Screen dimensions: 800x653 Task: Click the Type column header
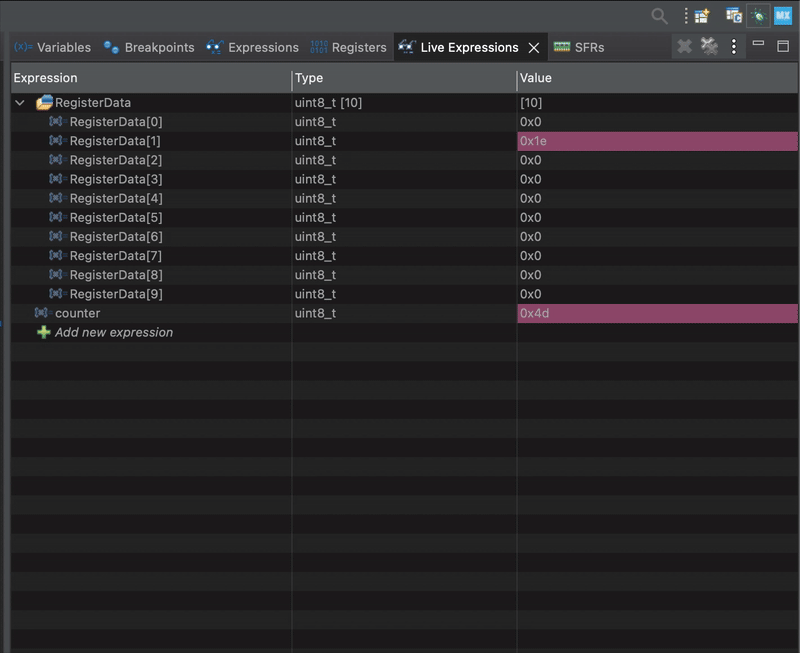(404, 78)
